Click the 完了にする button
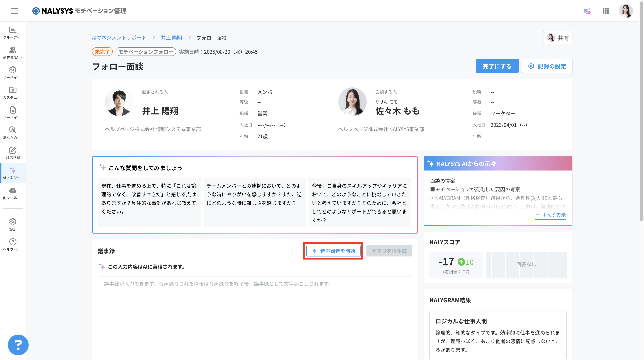The image size is (644, 360). (x=497, y=66)
